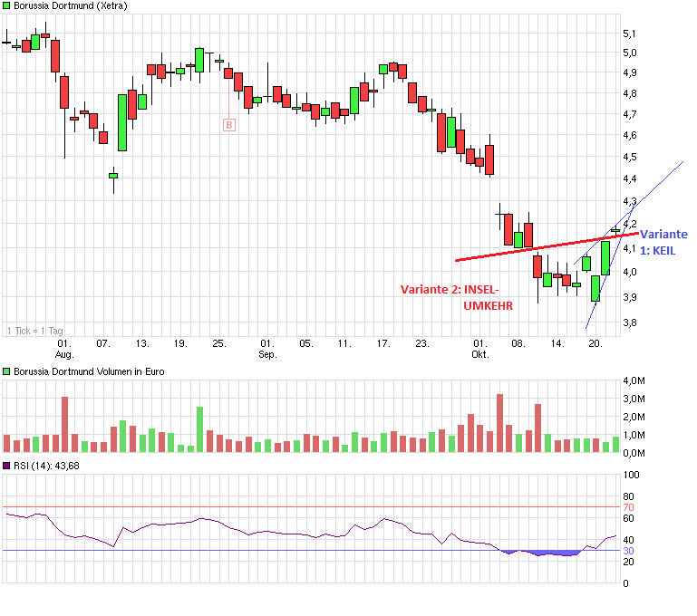697x616 pixels.
Task: Click the red Insel-Umkehr trend line
Action: (547, 246)
